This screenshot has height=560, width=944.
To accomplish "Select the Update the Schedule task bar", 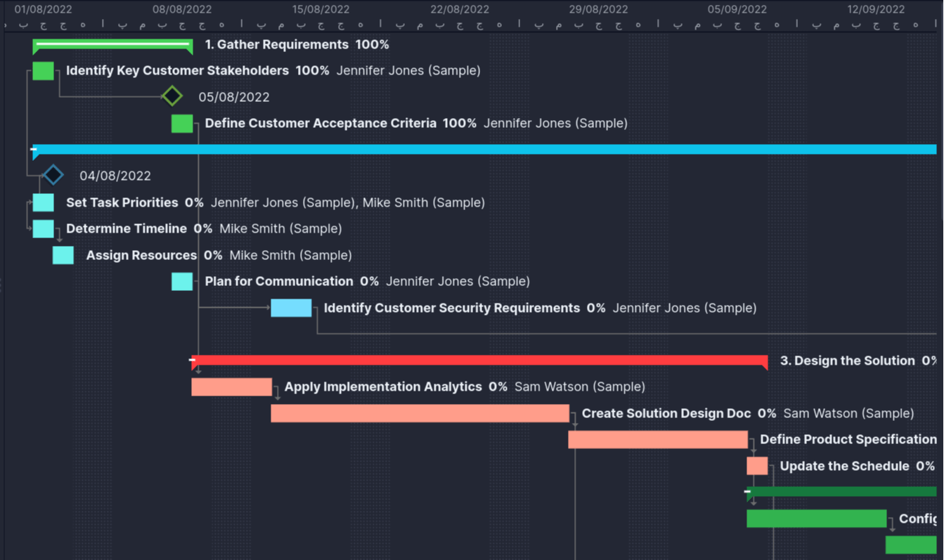I will click(757, 466).
